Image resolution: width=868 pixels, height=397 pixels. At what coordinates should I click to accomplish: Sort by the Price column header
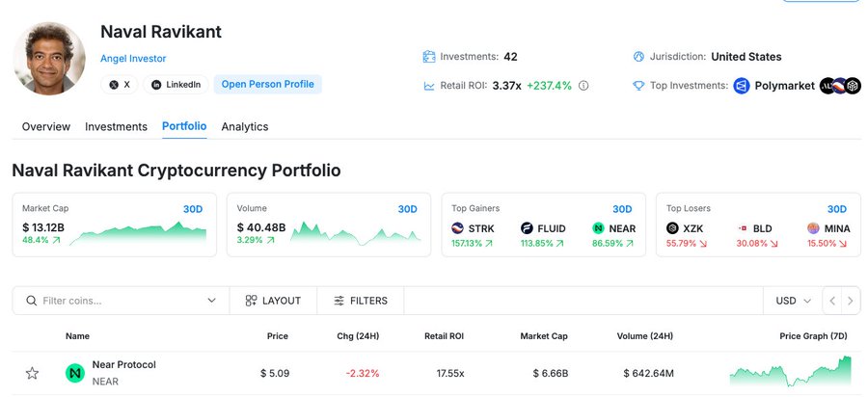[x=278, y=336]
